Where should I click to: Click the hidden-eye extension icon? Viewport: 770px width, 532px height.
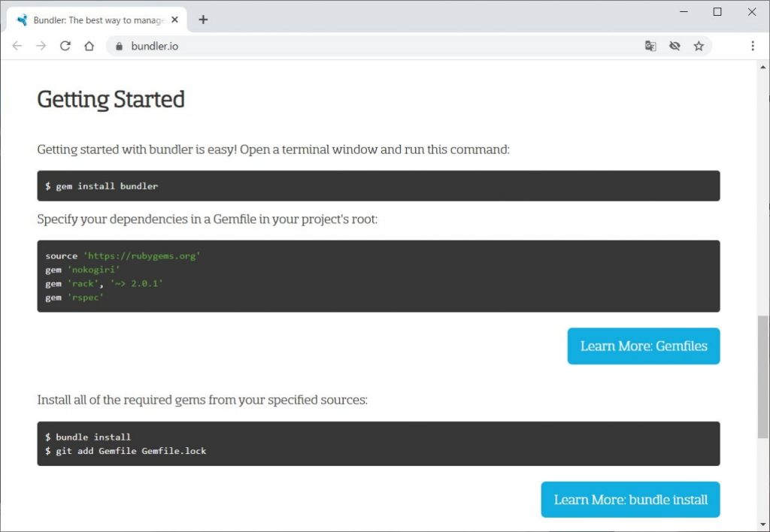pos(675,46)
